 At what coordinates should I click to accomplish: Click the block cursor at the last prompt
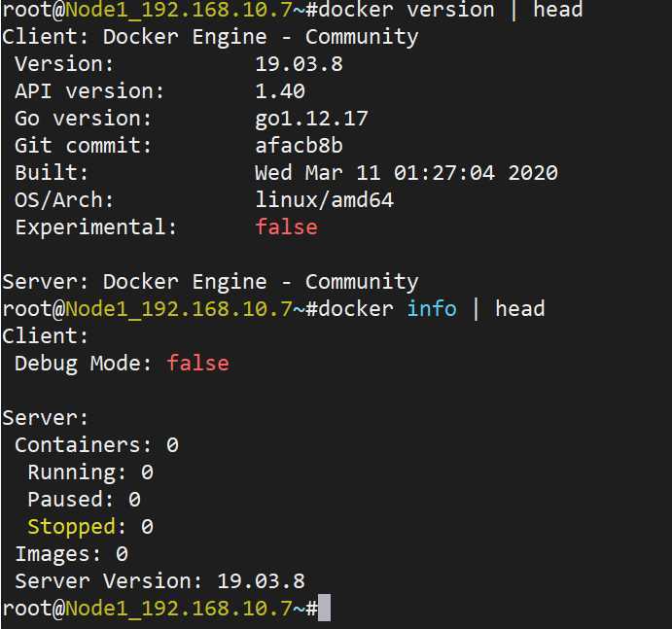click(325, 609)
